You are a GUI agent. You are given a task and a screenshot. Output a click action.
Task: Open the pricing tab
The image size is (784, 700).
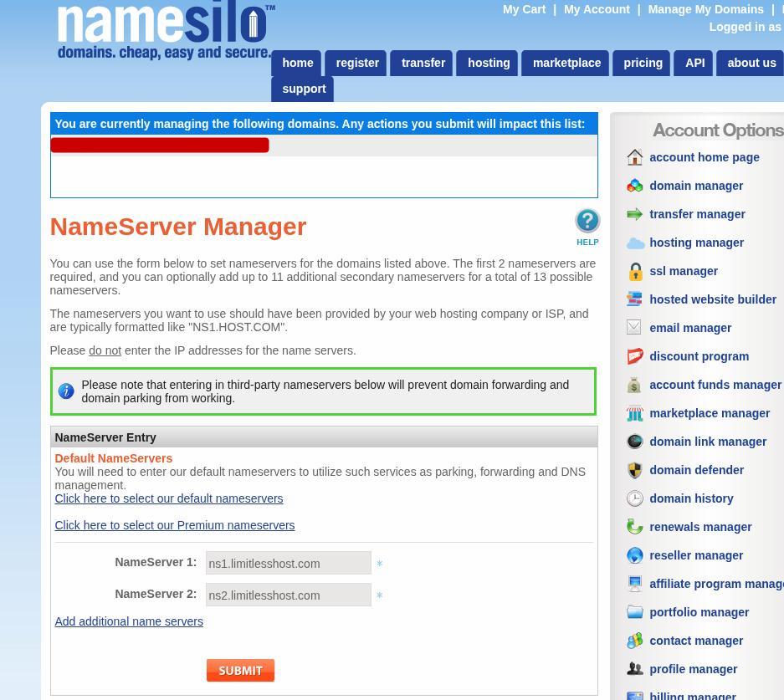tap(642, 63)
